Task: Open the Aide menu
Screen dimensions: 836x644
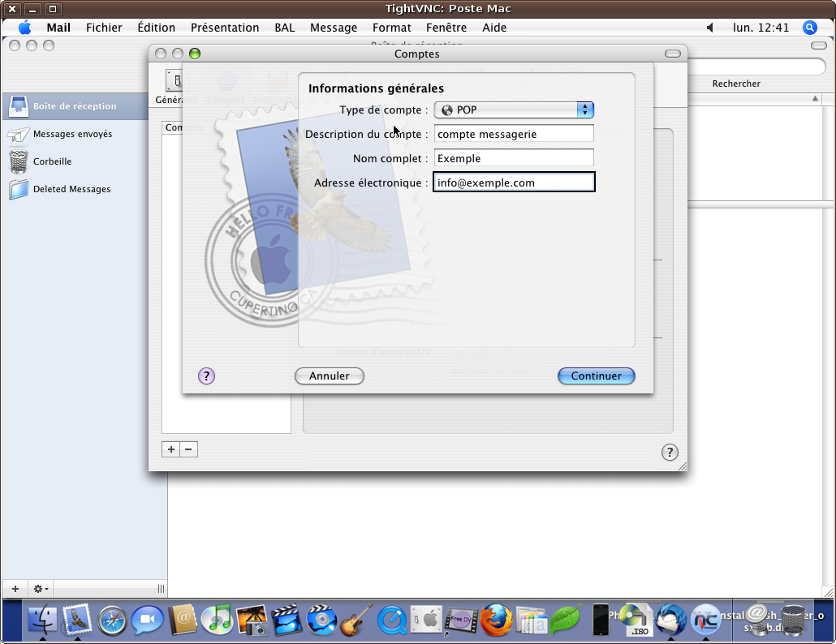Action: tap(494, 28)
